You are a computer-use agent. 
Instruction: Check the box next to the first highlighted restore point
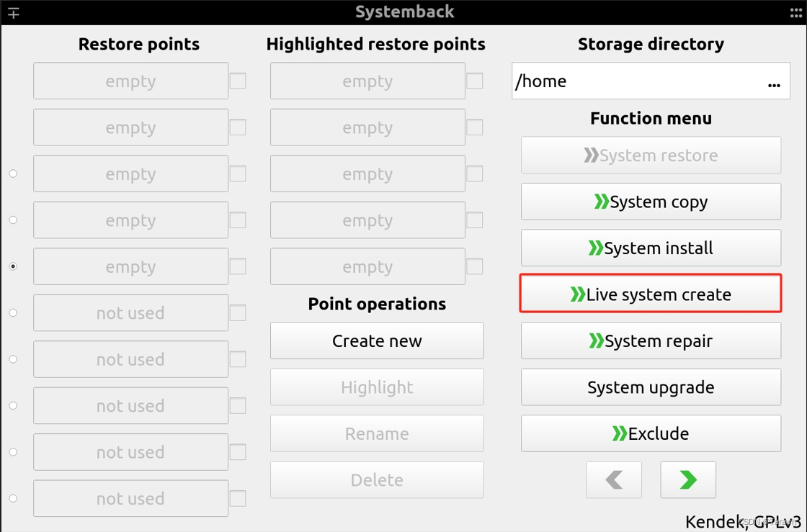(x=474, y=81)
